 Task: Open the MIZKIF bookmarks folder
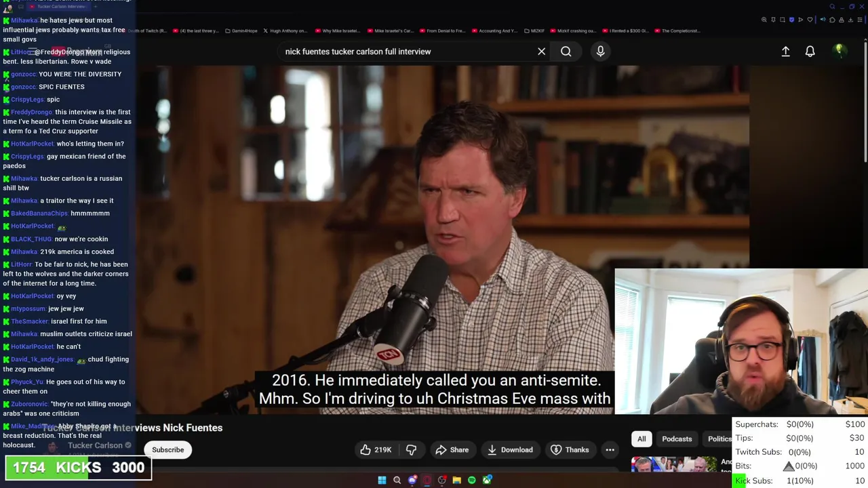coord(534,30)
